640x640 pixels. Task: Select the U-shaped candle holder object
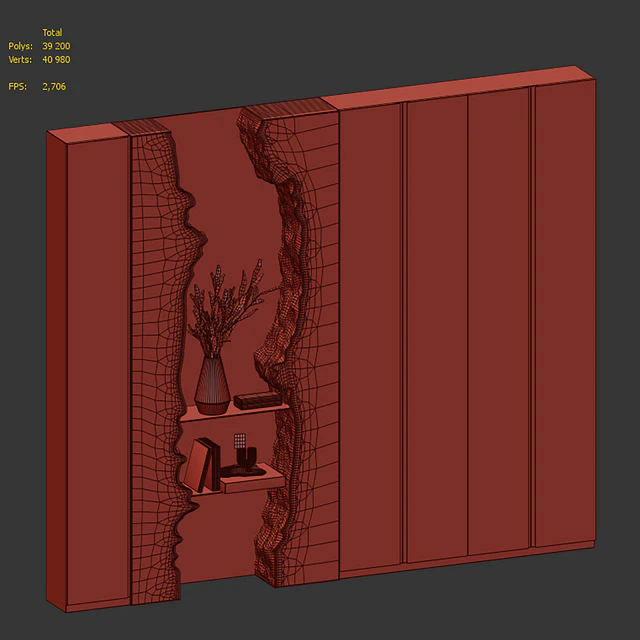[247, 458]
